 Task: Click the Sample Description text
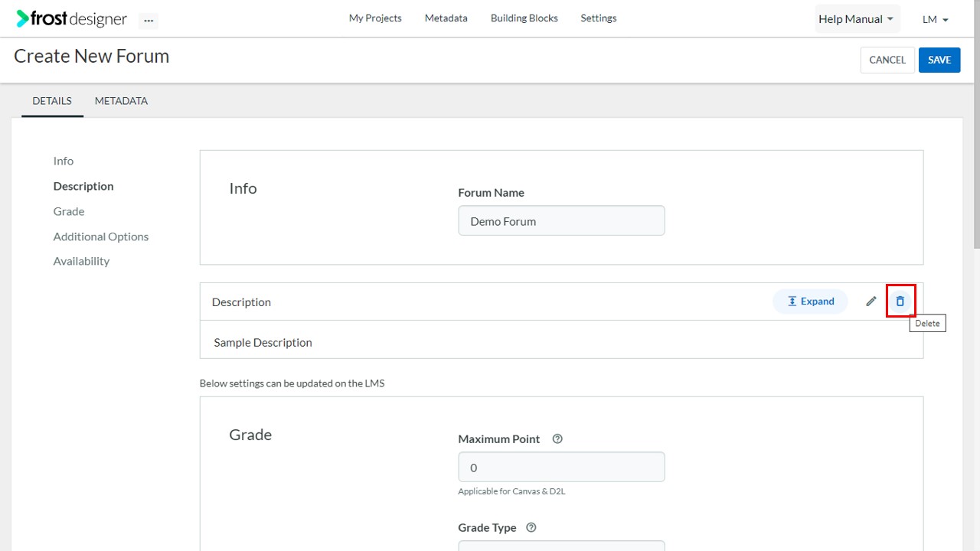(263, 342)
